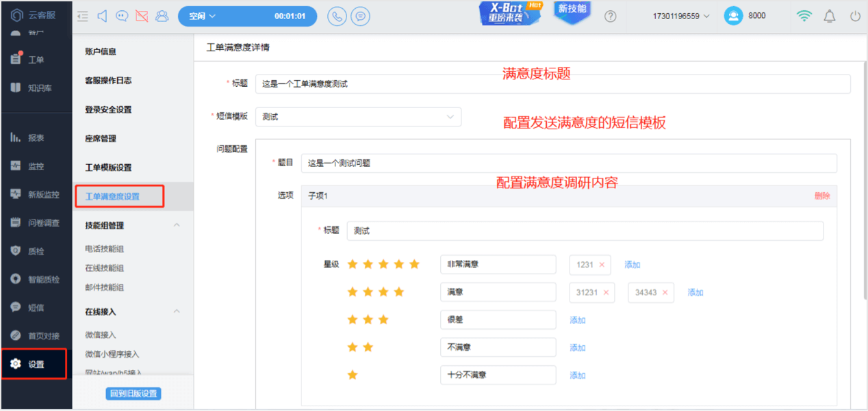This screenshot has width=868, height=411.
Task: Remove tag 34343 using its x
Action: (664, 293)
